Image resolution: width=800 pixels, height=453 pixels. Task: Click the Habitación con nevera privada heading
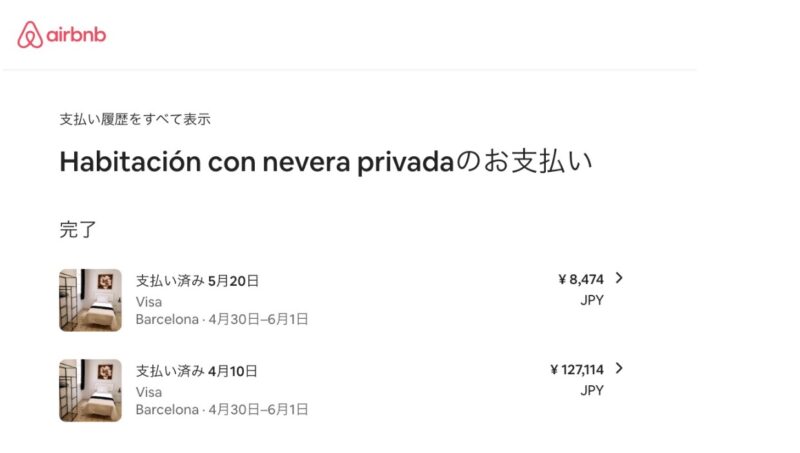pyautogui.click(x=257, y=162)
